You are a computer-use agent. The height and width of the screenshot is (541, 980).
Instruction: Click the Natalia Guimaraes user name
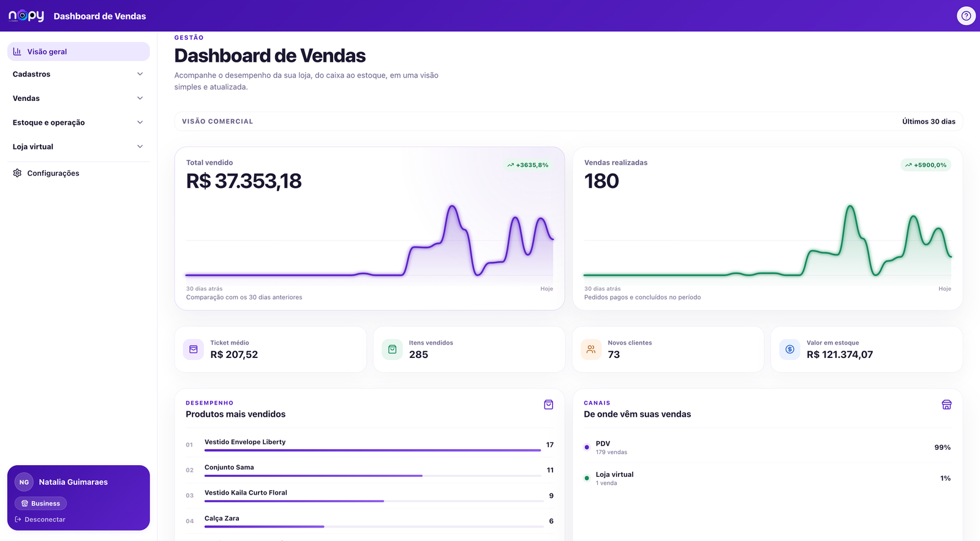click(73, 482)
